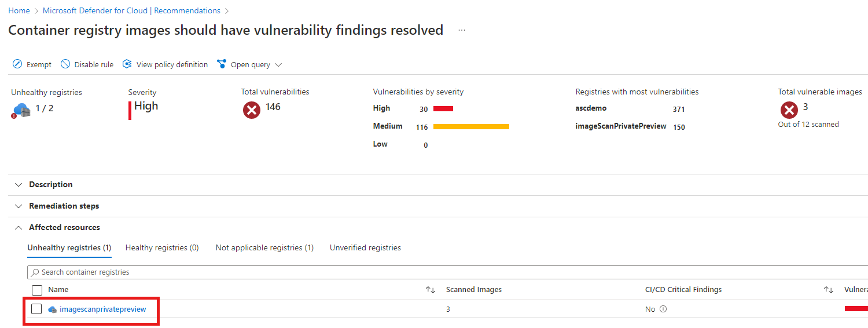Go to Microsoft Defender for Cloud Recommendations breadcrumb
868x328 pixels.
pyautogui.click(x=131, y=10)
